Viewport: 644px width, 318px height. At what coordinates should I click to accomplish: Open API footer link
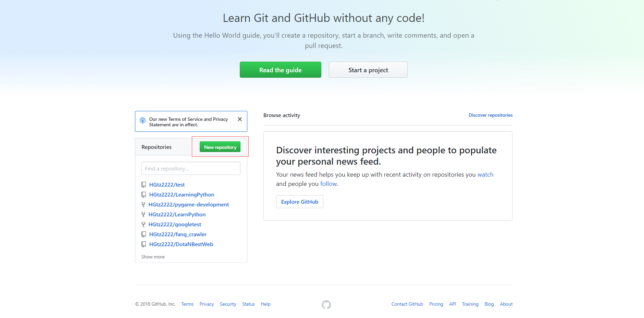[453, 304]
